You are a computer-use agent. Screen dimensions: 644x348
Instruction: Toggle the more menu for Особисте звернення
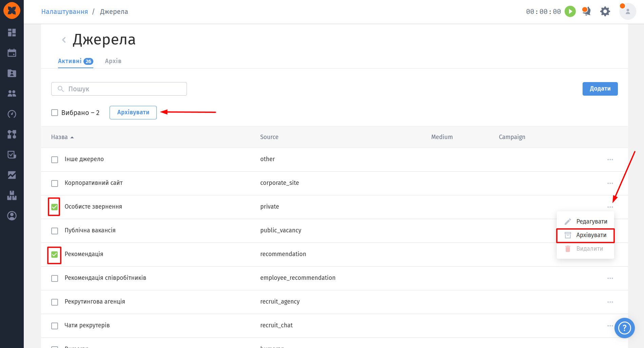point(610,207)
